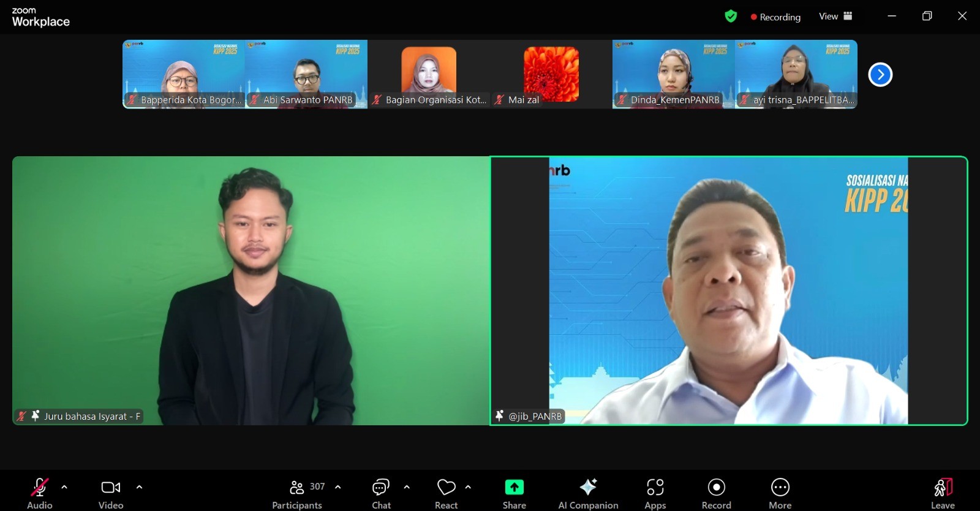Close the Zoom window

[x=962, y=17]
